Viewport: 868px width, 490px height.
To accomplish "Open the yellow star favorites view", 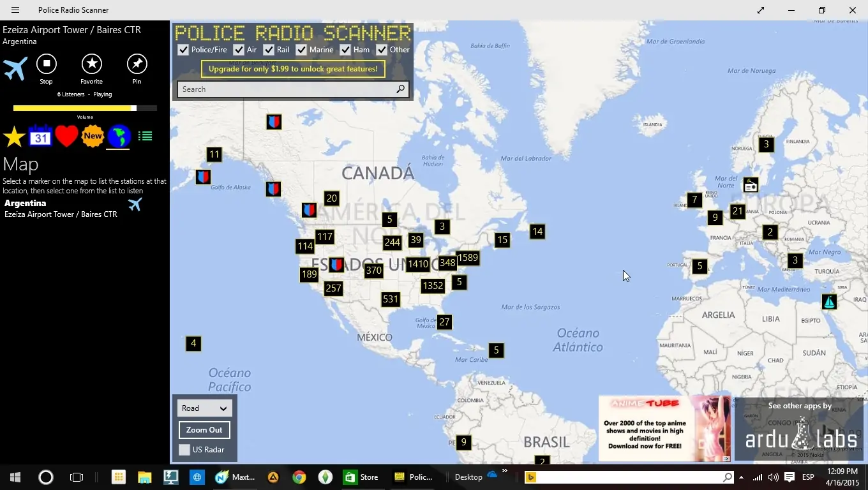I will [x=14, y=136].
